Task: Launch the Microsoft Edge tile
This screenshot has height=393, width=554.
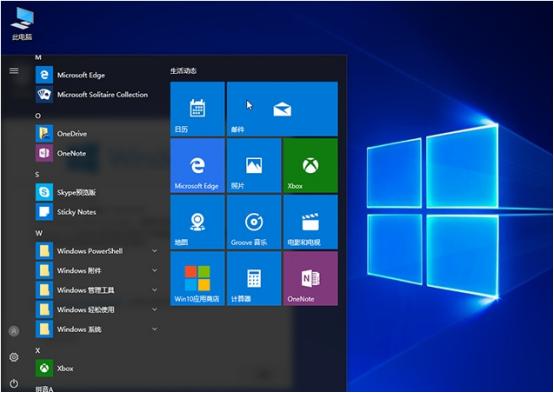Action: click(x=197, y=165)
